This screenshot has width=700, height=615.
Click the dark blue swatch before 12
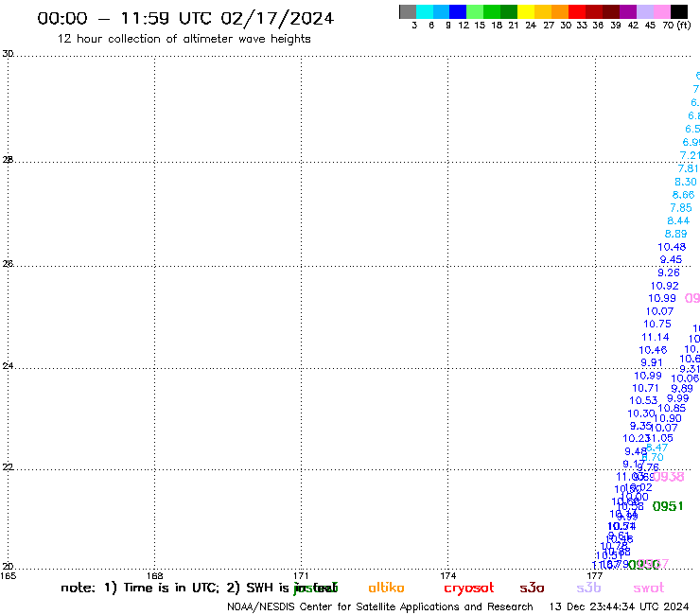click(458, 11)
